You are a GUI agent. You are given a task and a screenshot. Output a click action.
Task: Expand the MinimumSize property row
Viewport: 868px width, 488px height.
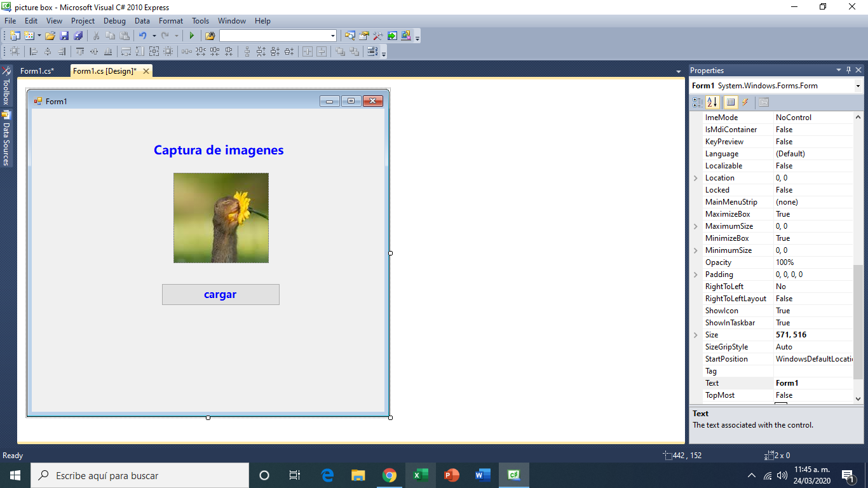696,250
